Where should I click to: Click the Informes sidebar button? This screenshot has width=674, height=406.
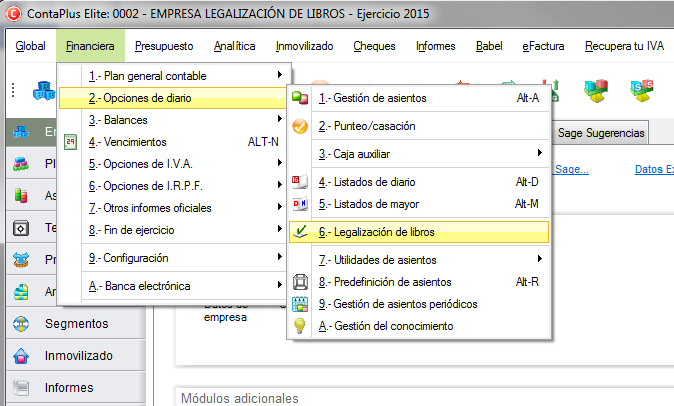pos(76,388)
